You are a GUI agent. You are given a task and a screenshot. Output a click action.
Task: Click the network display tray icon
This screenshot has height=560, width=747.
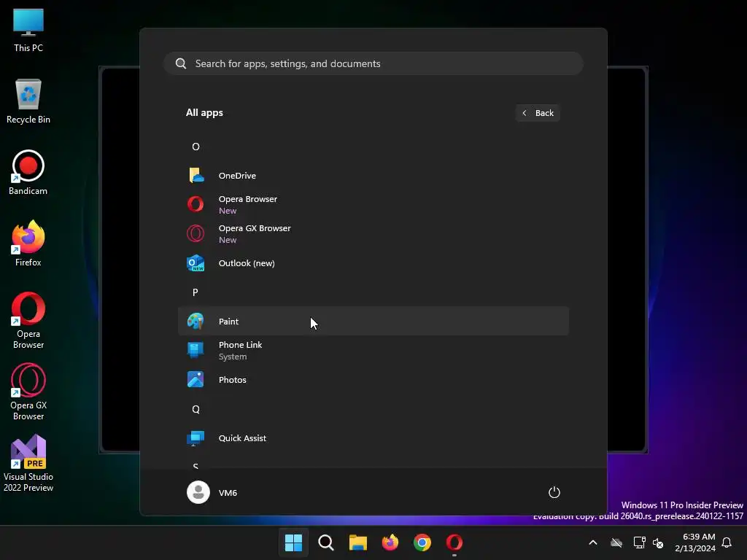(x=639, y=542)
